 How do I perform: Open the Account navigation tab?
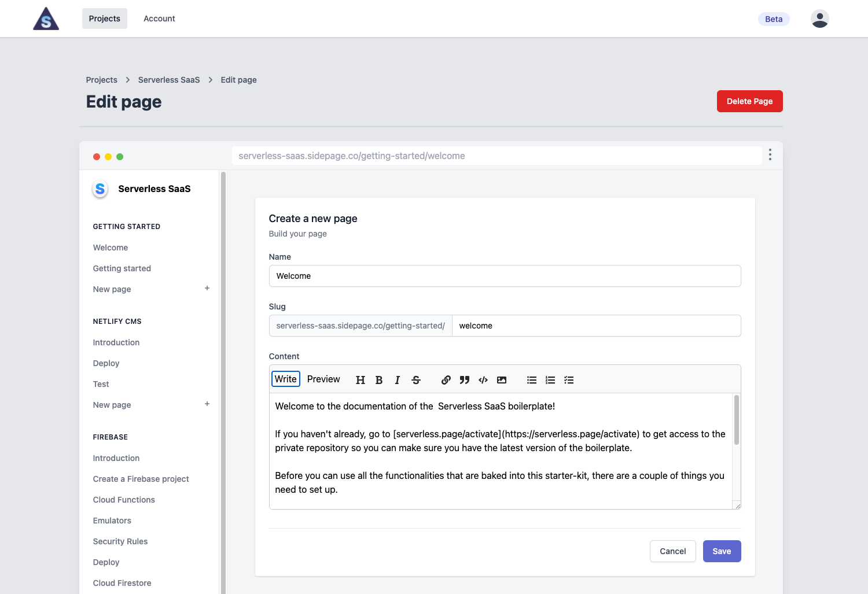[159, 19]
